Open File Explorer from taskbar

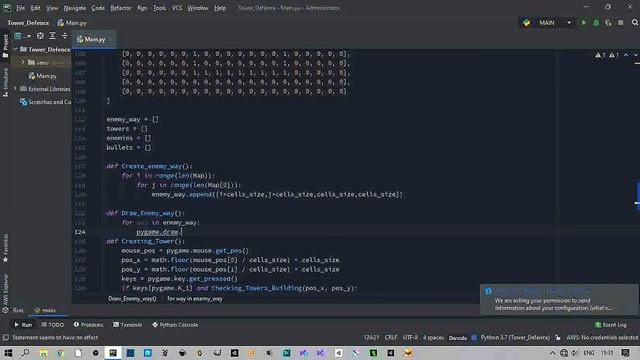[43, 353]
